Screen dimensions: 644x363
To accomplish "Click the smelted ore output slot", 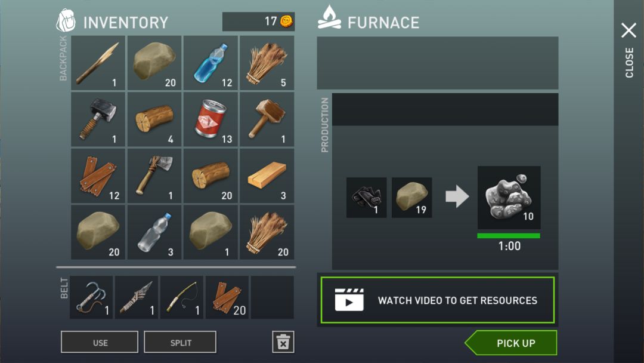I will pyautogui.click(x=509, y=198).
